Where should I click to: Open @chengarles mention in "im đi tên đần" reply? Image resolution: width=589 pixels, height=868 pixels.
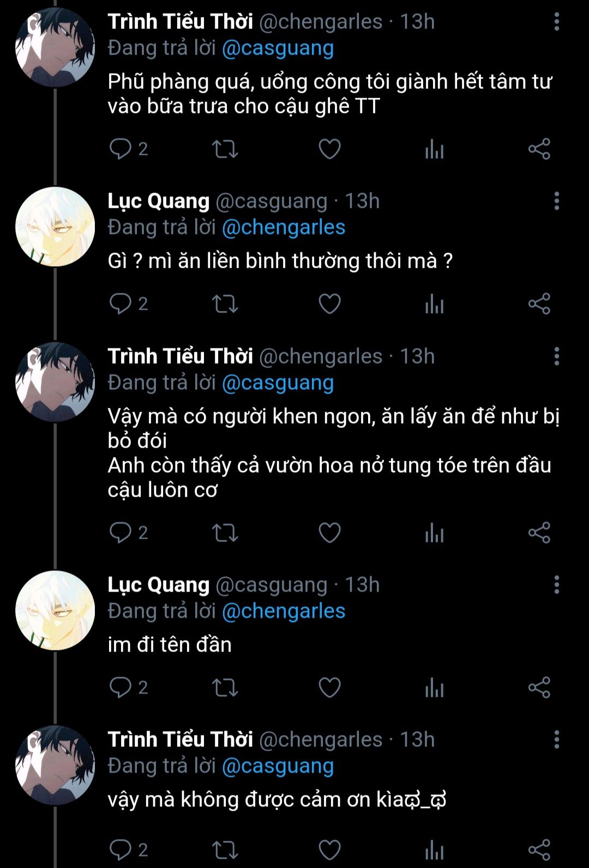point(284,611)
